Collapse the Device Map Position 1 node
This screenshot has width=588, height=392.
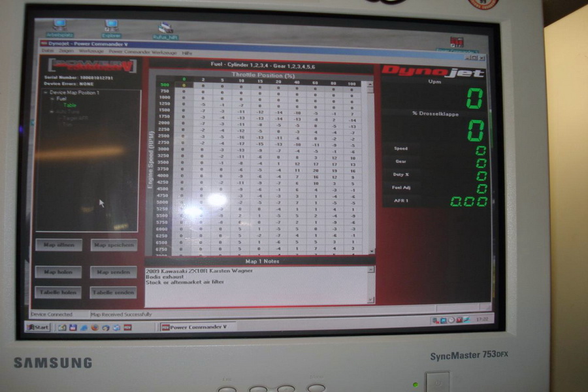(x=46, y=93)
